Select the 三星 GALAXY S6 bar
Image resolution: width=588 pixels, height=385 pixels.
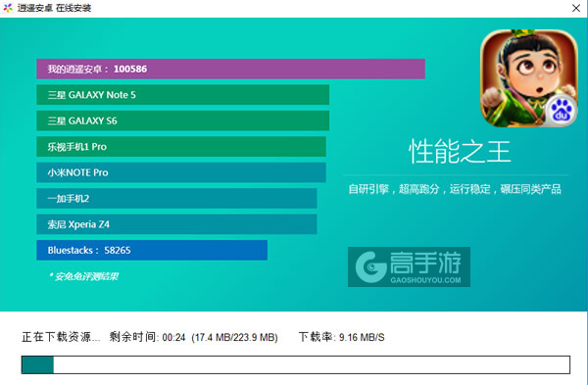183,120
